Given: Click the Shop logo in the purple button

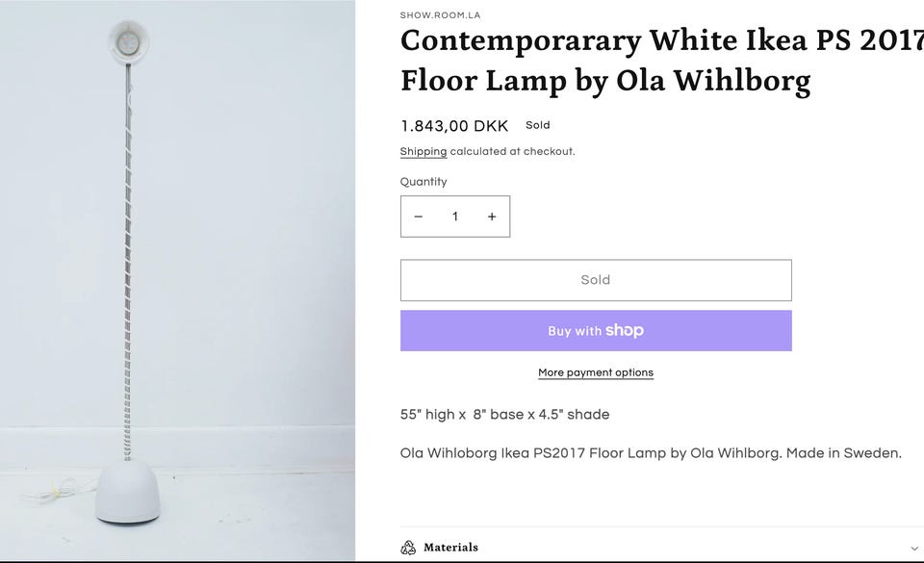Looking at the screenshot, I should [x=625, y=330].
